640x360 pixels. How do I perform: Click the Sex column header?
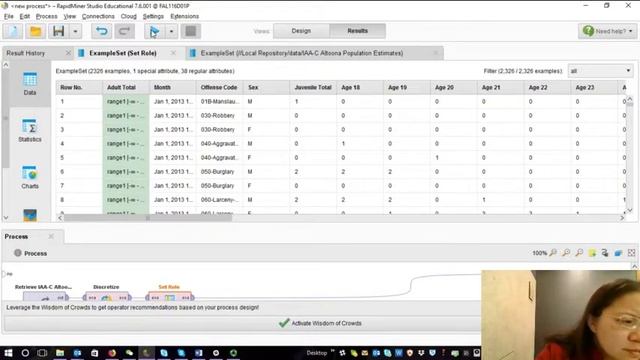click(267, 87)
